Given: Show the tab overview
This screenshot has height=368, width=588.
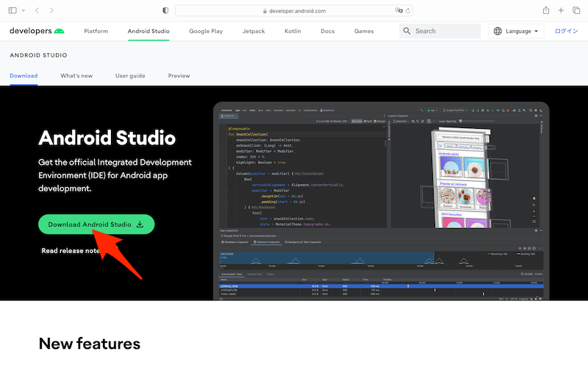Looking at the screenshot, I should click(x=576, y=10).
